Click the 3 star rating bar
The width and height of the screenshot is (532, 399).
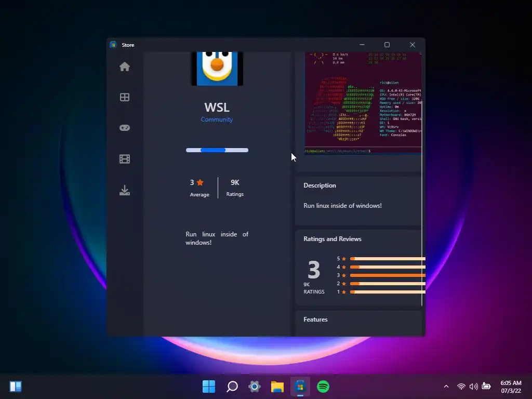pos(388,275)
